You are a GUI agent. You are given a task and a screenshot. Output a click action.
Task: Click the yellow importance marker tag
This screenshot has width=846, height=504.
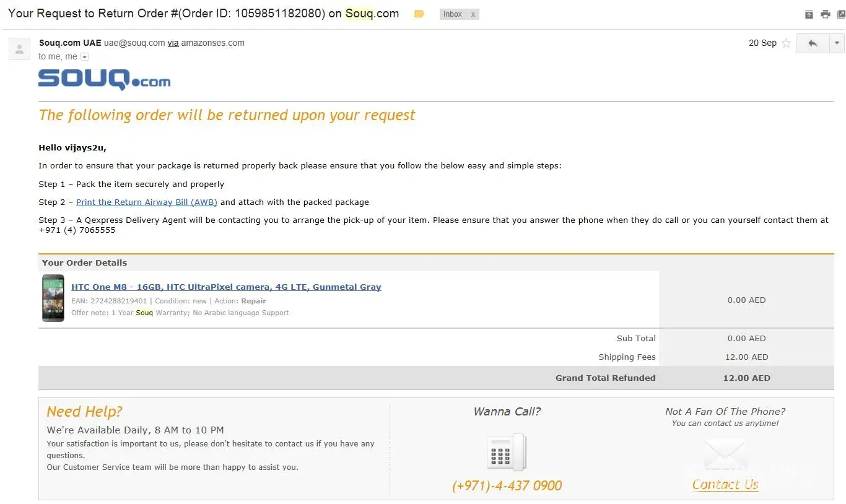[419, 14]
